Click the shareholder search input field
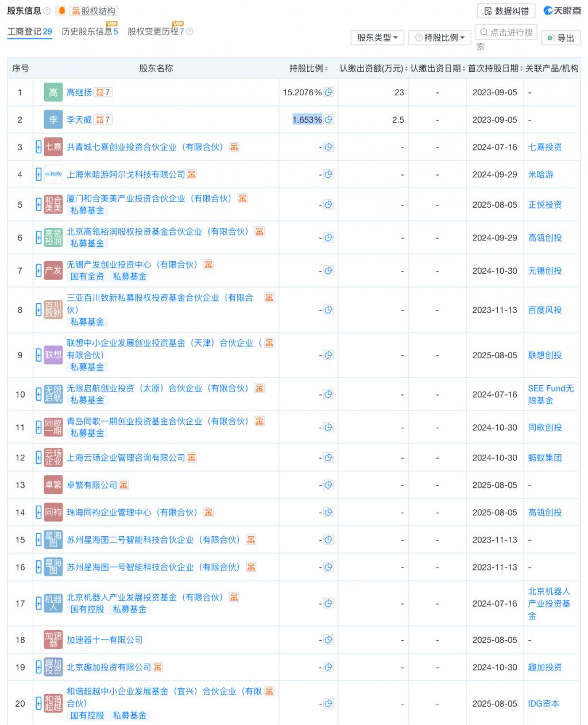Image resolution: width=588 pixels, height=725 pixels. (x=506, y=33)
